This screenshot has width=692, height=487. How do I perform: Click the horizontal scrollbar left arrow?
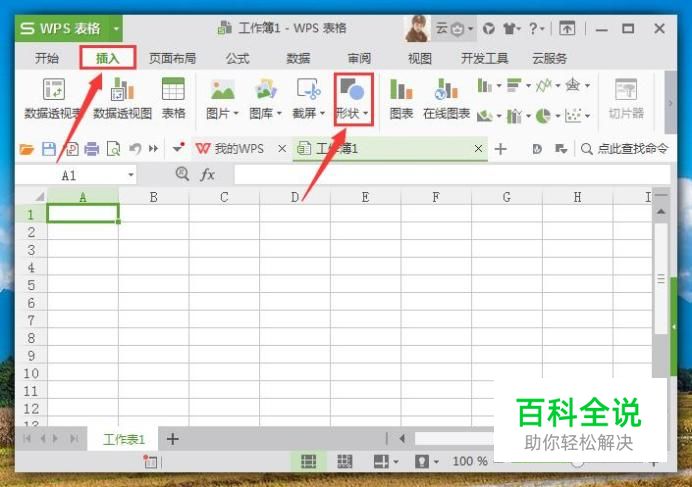402,438
